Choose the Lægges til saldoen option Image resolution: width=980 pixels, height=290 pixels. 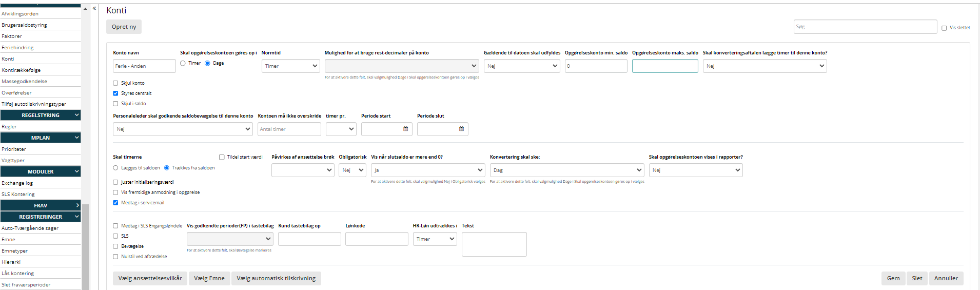coord(115,168)
